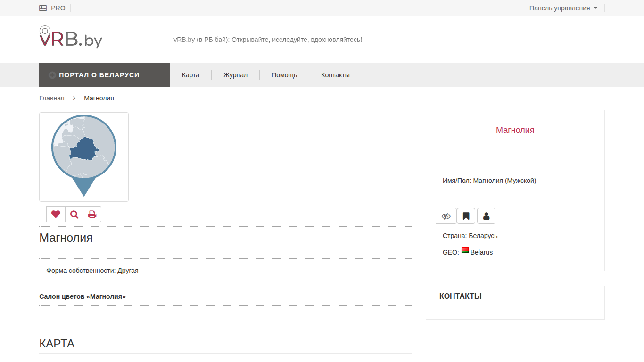The height and width of the screenshot is (362, 644).
Task: Click the Магнолия page heading
Action: click(x=66, y=238)
